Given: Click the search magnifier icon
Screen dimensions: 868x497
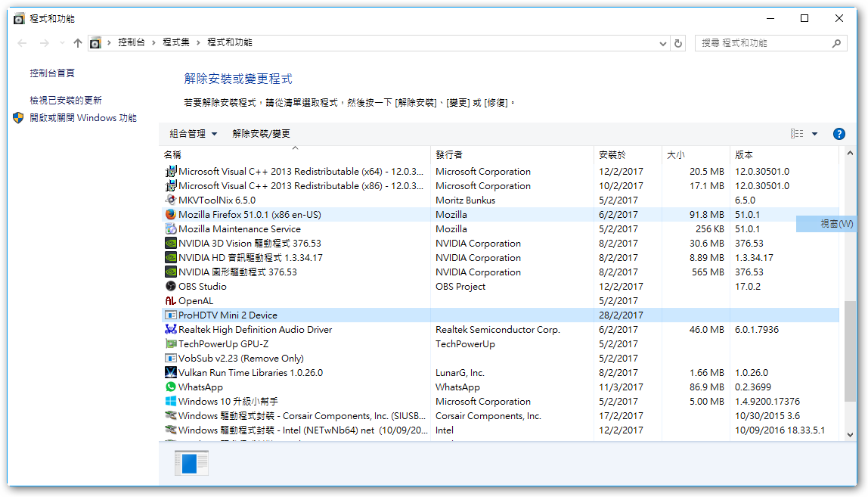Looking at the screenshot, I should (836, 43).
